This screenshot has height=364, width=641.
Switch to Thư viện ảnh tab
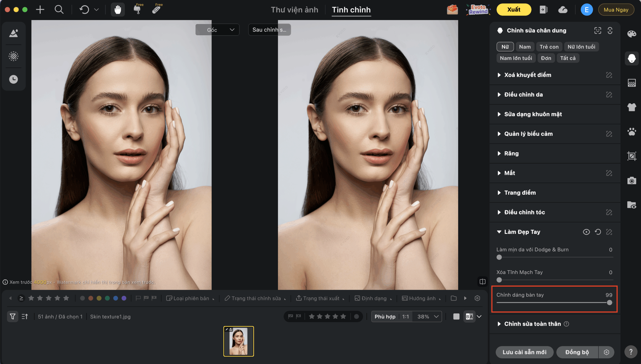click(294, 10)
